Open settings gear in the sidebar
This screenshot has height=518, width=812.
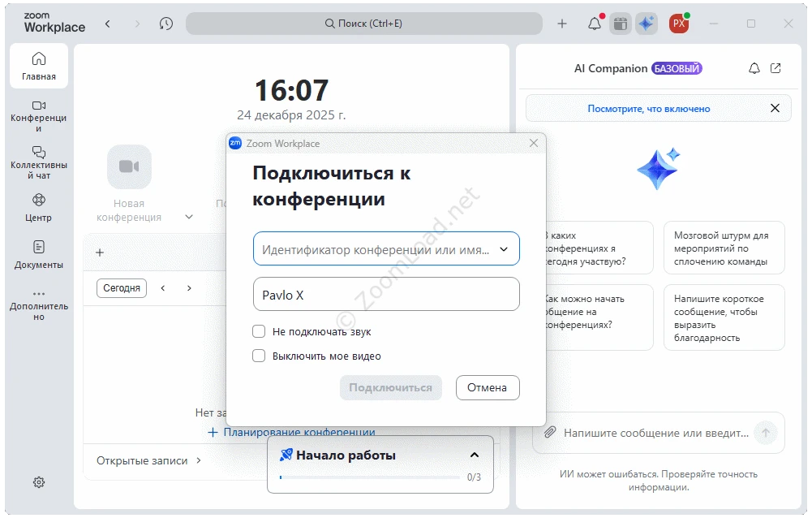(x=39, y=482)
